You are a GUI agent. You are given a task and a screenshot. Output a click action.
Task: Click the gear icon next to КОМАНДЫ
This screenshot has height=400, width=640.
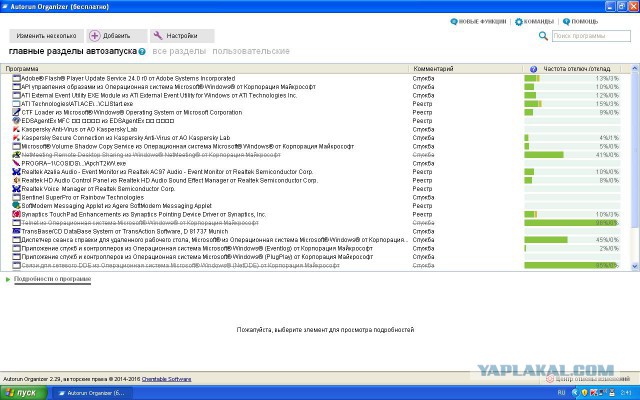click(x=519, y=22)
